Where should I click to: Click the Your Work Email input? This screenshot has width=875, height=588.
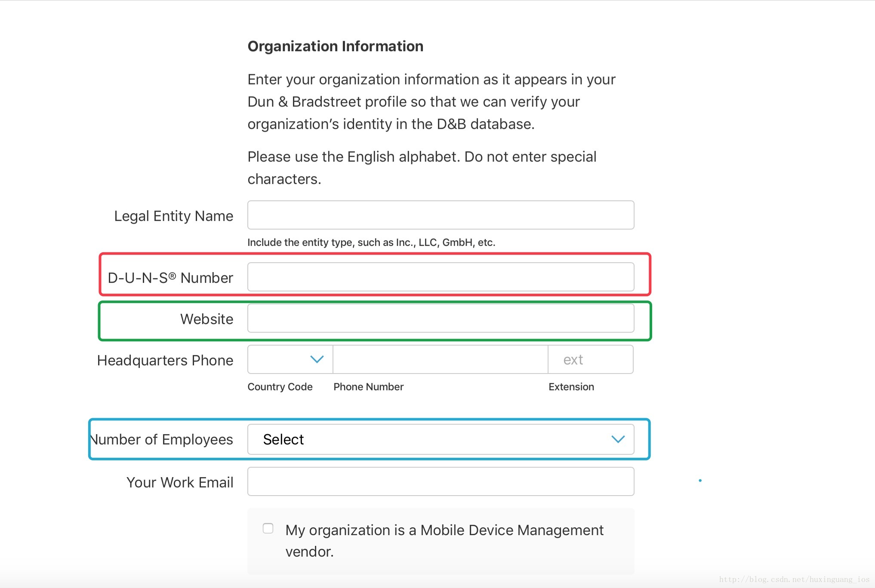(441, 481)
